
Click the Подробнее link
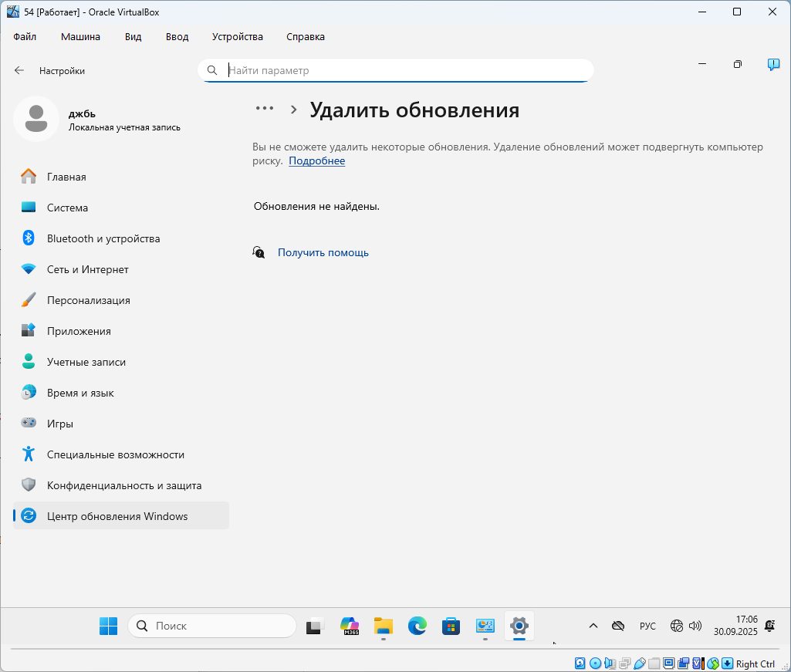tap(316, 160)
